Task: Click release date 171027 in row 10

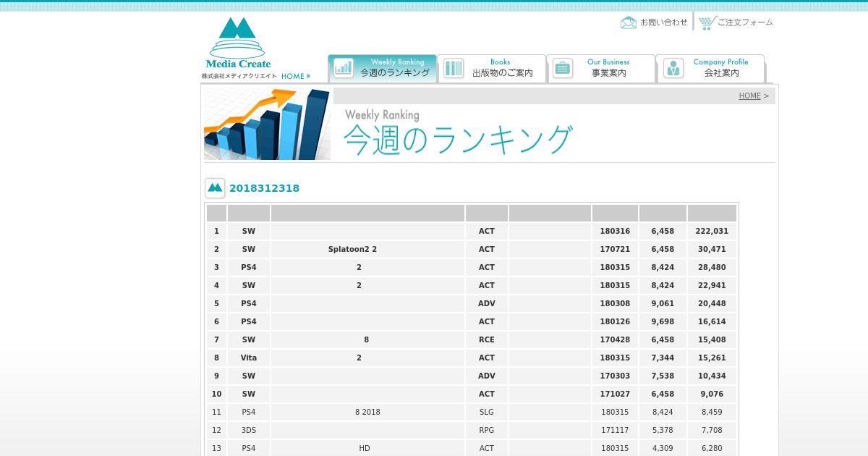Action: point(615,394)
